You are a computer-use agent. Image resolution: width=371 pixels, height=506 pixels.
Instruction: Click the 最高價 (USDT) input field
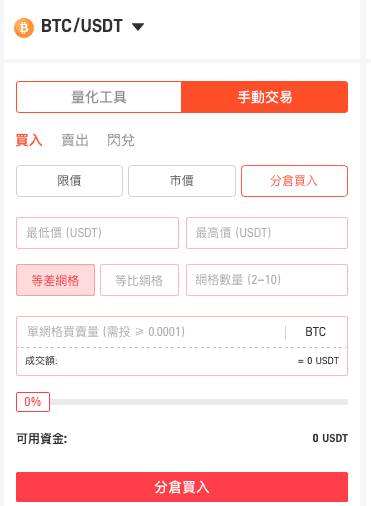click(x=267, y=233)
